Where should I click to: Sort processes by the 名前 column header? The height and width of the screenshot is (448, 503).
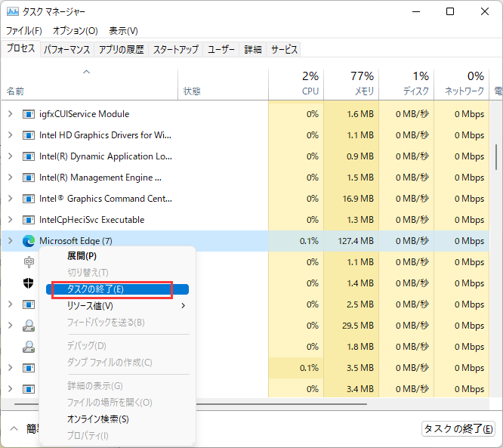(x=90, y=84)
